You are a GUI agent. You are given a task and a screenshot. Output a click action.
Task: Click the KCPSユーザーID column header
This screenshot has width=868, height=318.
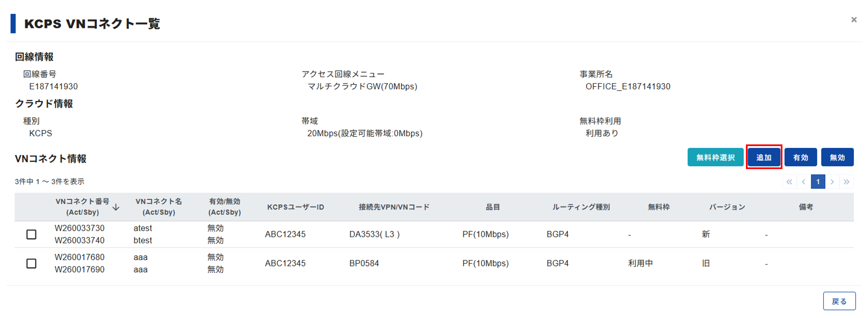coord(296,207)
